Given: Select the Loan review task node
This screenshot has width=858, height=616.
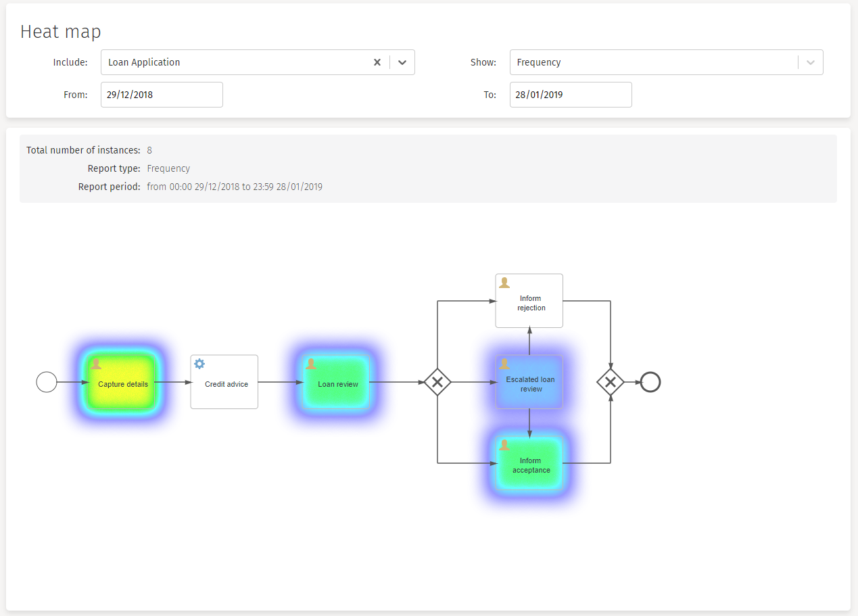Looking at the screenshot, I should coord(338,383).
